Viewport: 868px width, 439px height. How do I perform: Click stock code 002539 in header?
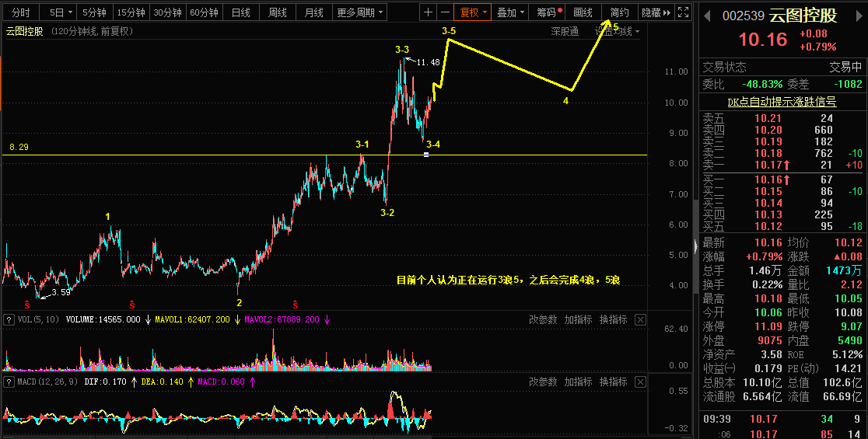pyautogui.click(x=744, y=16)
